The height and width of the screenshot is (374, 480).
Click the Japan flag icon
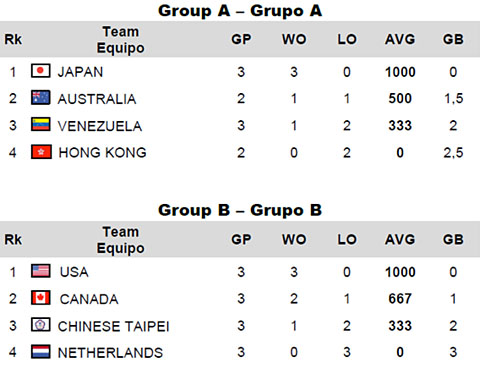41,71
